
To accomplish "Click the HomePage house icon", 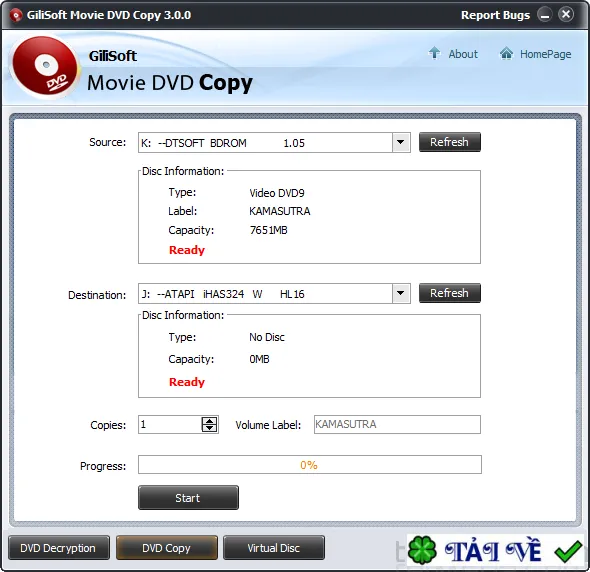I will 506,54.
